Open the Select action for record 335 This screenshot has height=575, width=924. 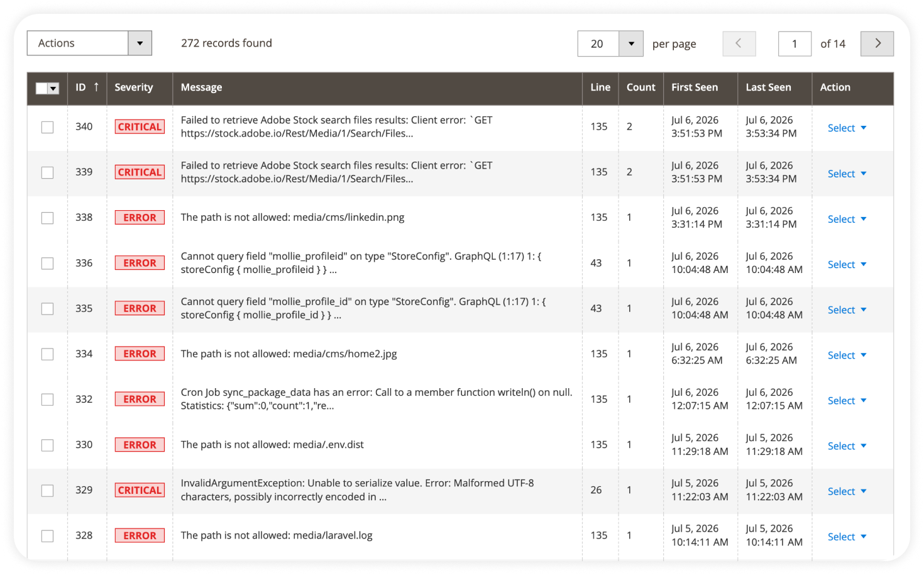point(847,310)
